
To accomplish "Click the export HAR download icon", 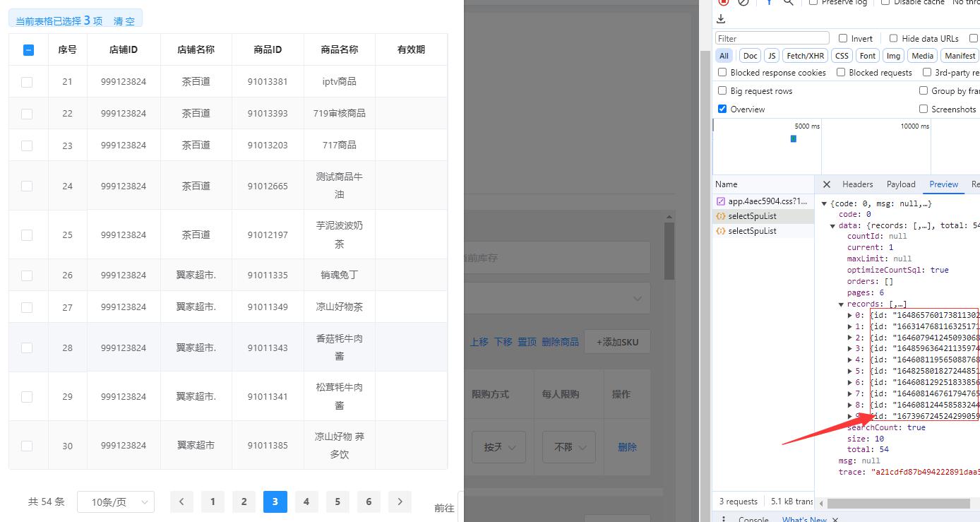I will click(721, 19).
